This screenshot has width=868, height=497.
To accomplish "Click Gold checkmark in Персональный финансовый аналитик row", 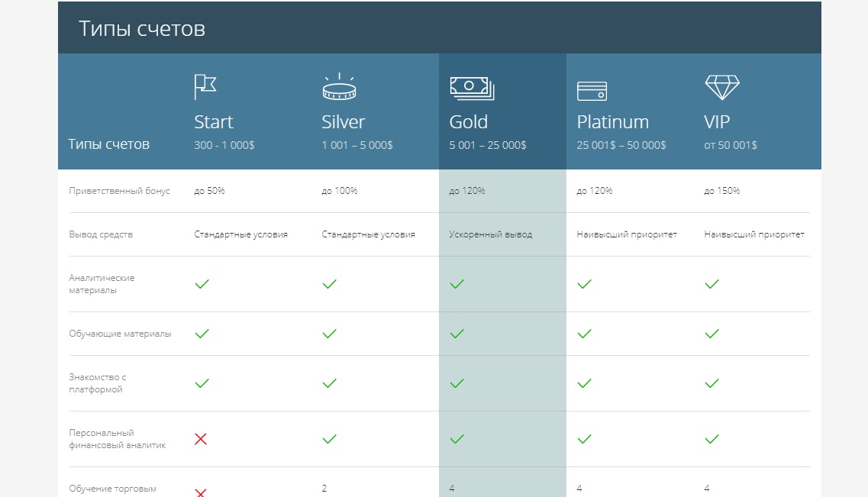I will 457,439.
